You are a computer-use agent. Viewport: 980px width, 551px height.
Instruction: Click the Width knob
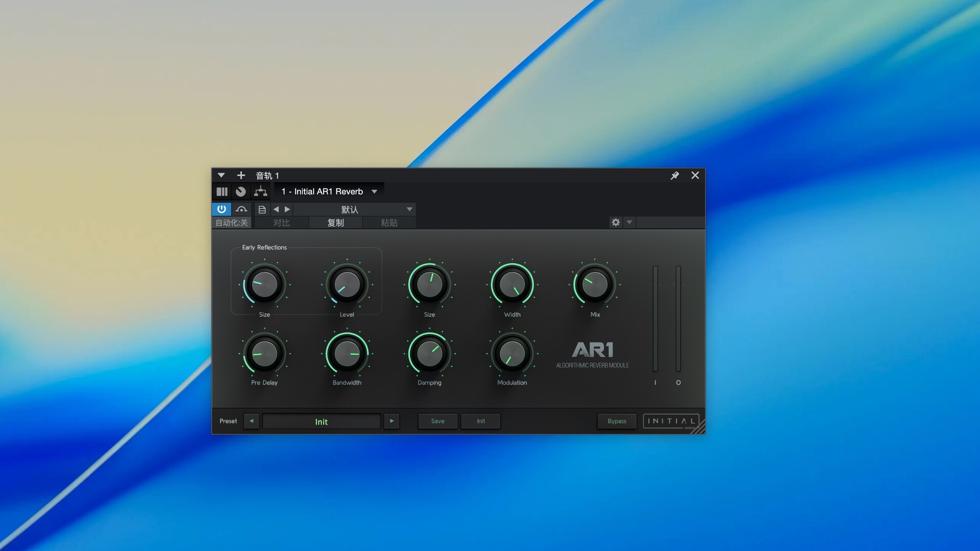click(512, 284)
